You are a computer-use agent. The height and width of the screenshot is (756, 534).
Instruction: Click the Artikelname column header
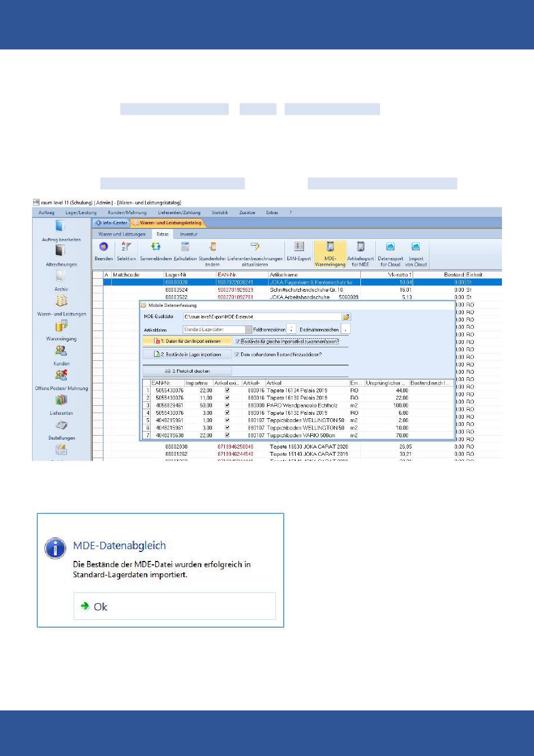point(314,274)
